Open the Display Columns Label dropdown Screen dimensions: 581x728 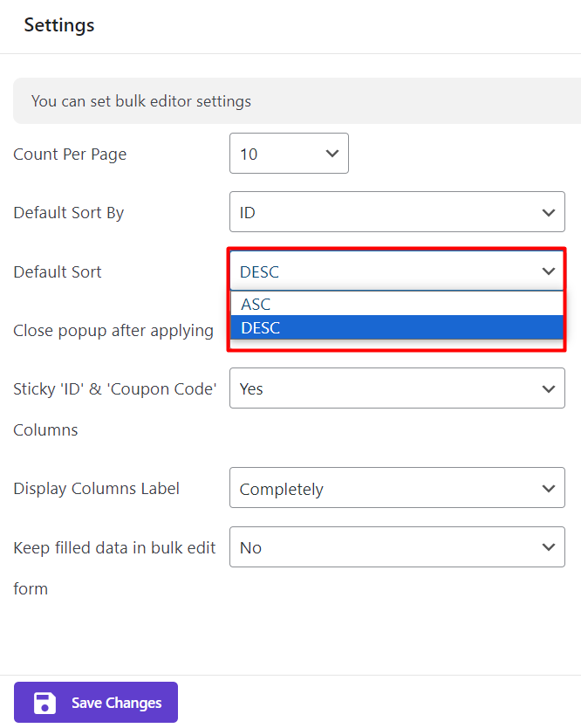(x=396, y=489)
